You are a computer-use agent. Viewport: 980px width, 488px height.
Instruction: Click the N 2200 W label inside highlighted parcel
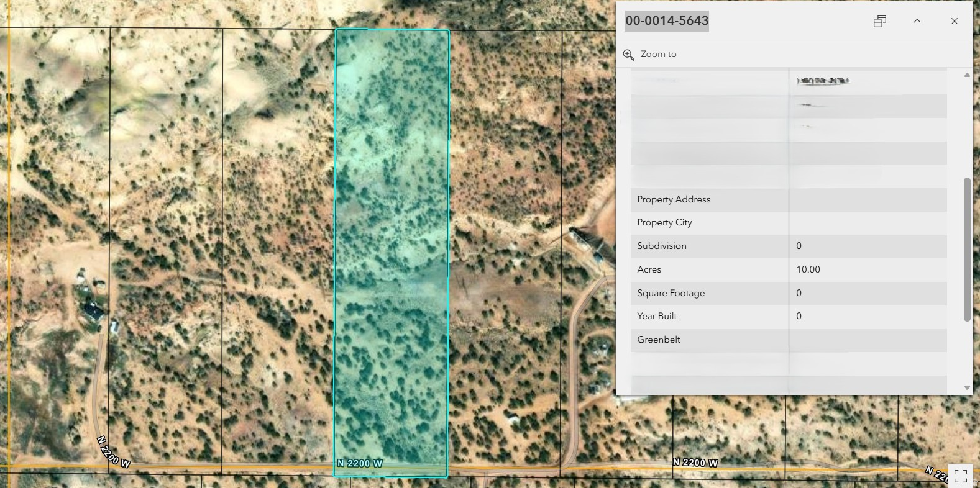click(360, 463)
